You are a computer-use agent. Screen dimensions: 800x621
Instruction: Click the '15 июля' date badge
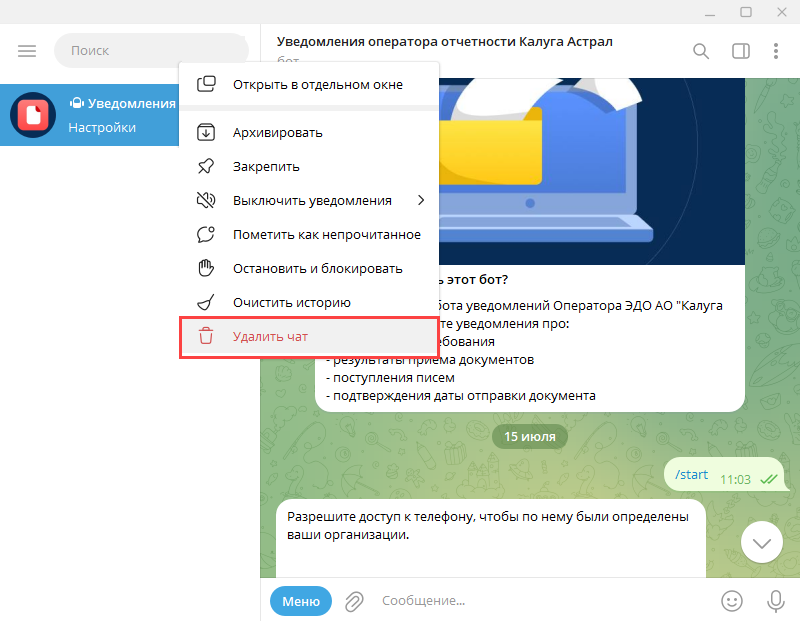530,437
